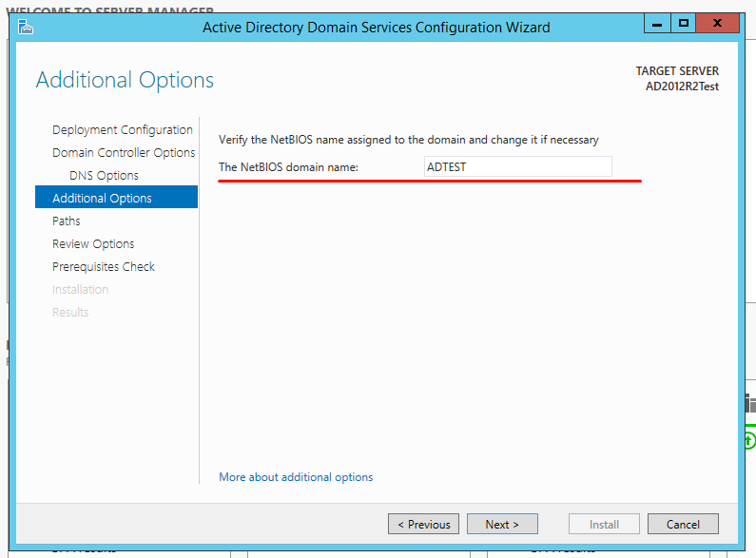Image resolution: width=756 pixels, height=558 pixels.
Task: Click the green arrow icon in Server Manager
Action: point(749,440)
